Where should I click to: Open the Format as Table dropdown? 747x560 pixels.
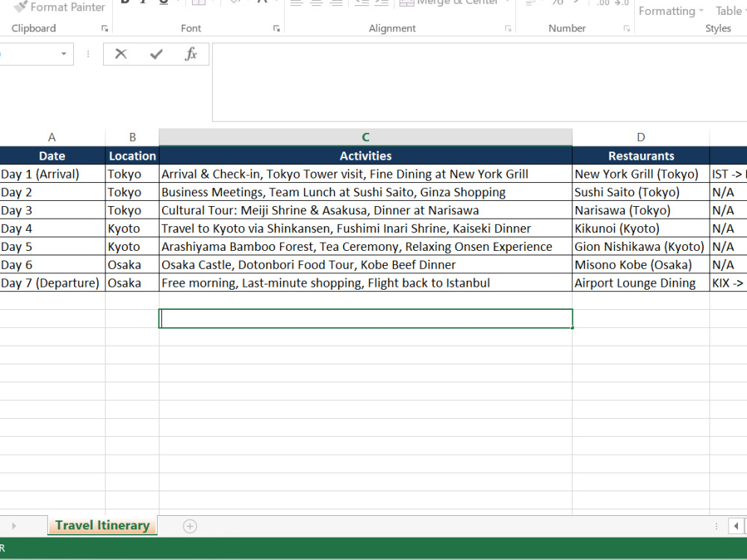click(731, 11)
